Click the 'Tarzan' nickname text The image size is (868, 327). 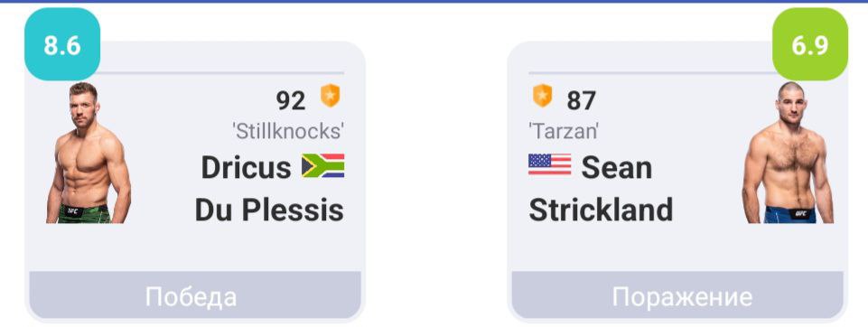[564, 131]
